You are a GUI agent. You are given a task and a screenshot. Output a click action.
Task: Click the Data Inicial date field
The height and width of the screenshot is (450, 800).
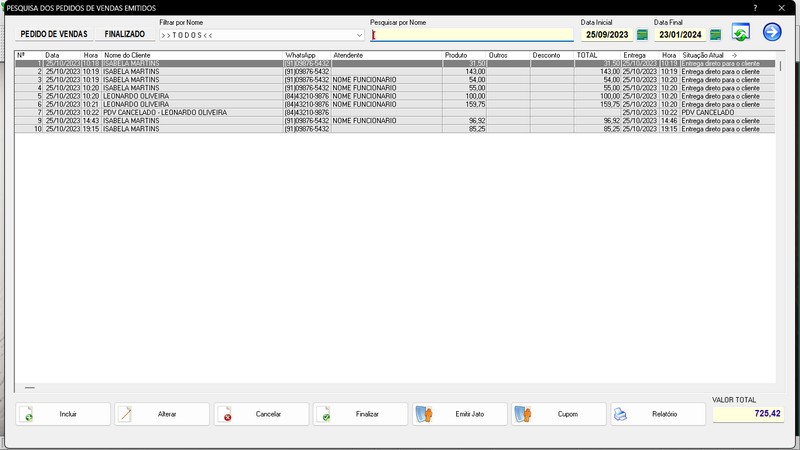[x=607, y=35]
